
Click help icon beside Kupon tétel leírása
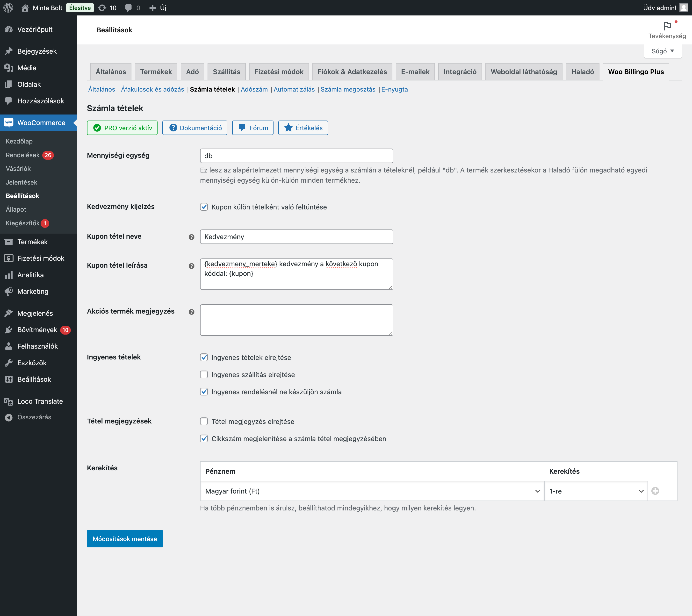pos(192,266)
